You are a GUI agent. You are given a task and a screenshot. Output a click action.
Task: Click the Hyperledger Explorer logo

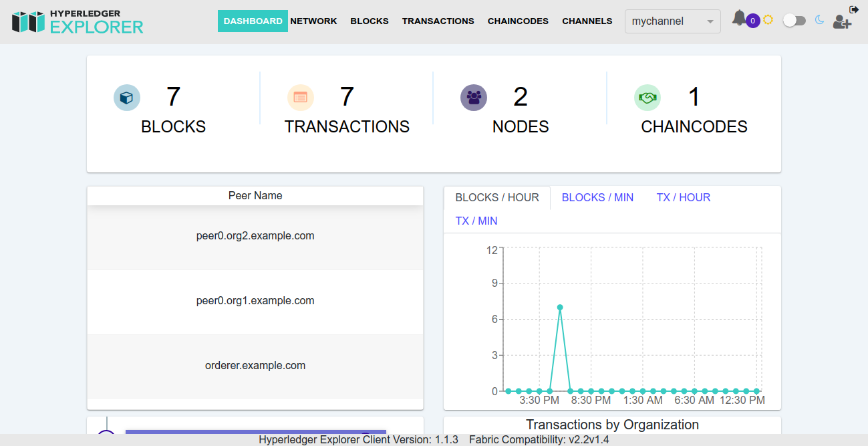tap(77, 21)
